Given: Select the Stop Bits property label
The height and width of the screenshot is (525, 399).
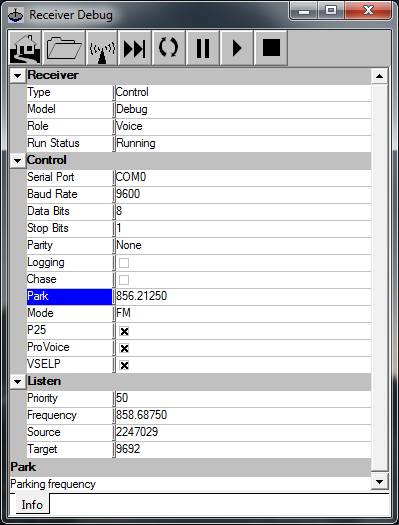Looking at the screenshot, I should 48,228.
